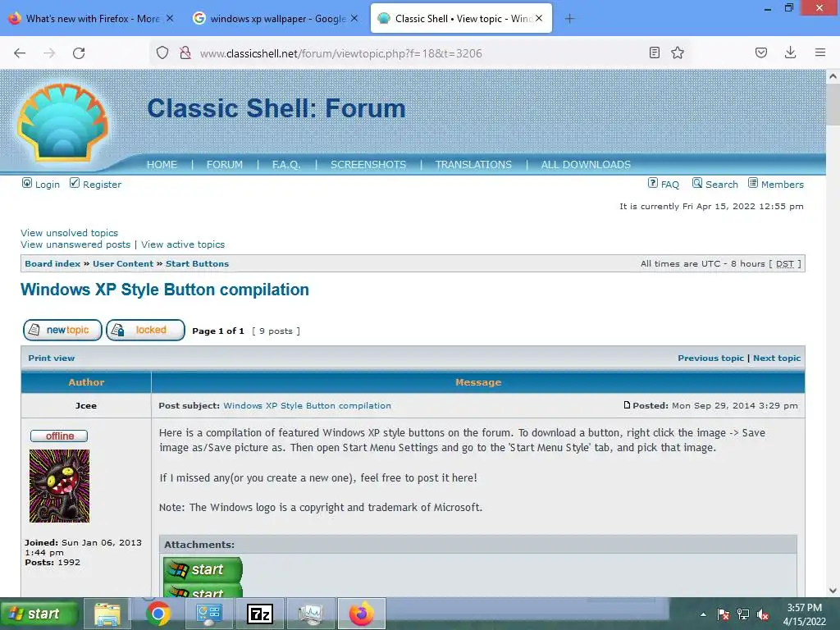Go back using the browser back arrow

[20, 53]
